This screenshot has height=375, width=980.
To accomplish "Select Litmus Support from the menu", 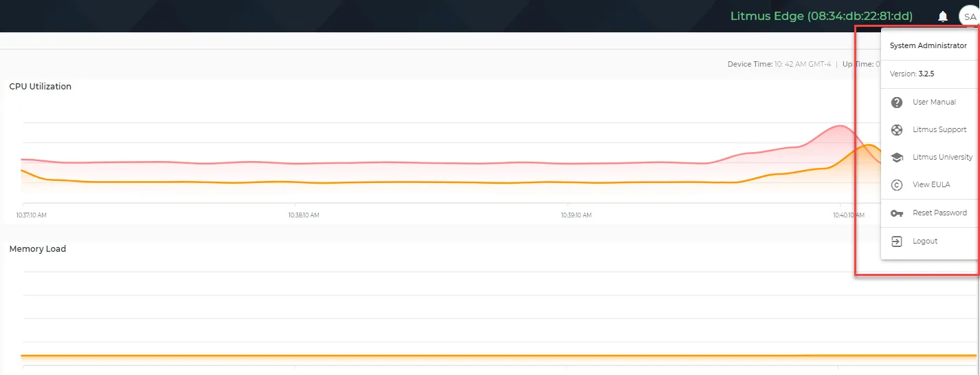I will click(x=929, y=129).
